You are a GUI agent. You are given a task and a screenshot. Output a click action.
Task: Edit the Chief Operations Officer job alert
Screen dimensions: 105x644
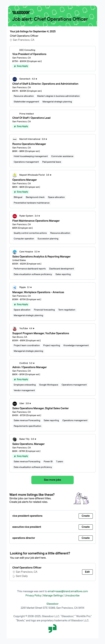(87, 572)
